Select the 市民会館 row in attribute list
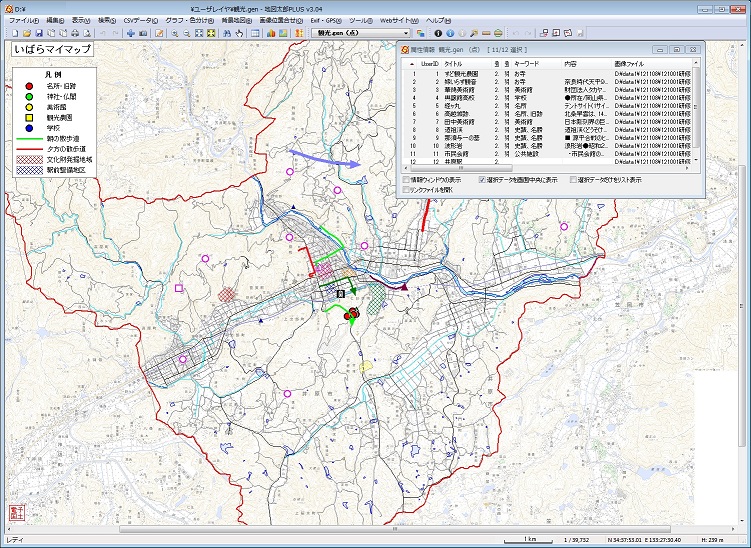Screen dimensions: 751x548 tap(455, 153)
